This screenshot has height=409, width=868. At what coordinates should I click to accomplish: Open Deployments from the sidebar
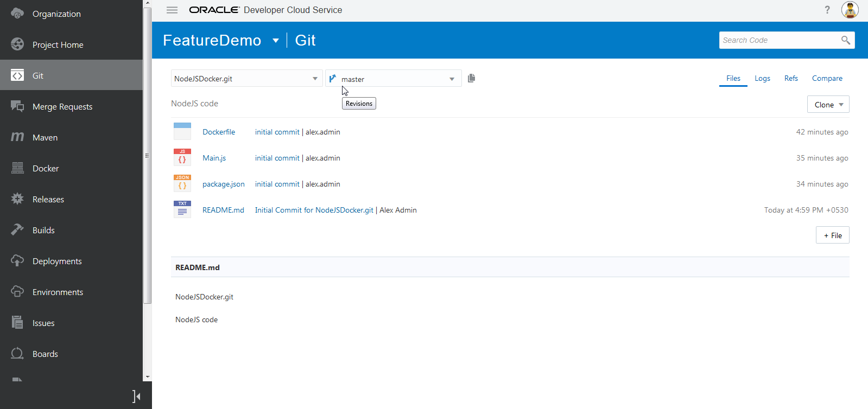point(57,261)
